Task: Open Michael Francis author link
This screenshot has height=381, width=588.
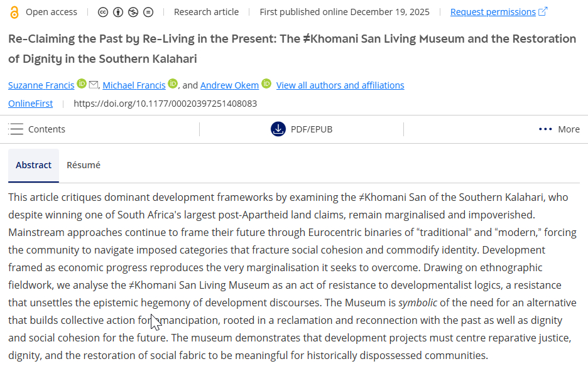Action: click(134, 85)
